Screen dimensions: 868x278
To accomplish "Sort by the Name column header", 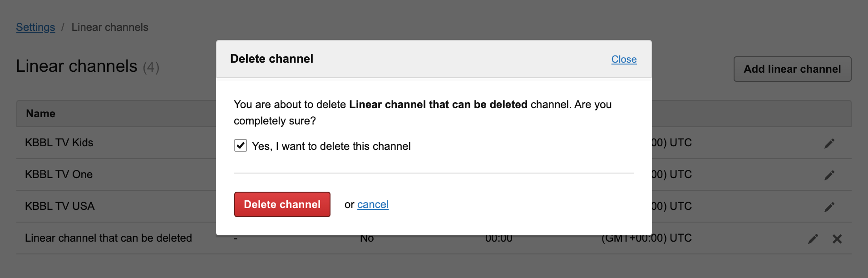I will 41,114.
